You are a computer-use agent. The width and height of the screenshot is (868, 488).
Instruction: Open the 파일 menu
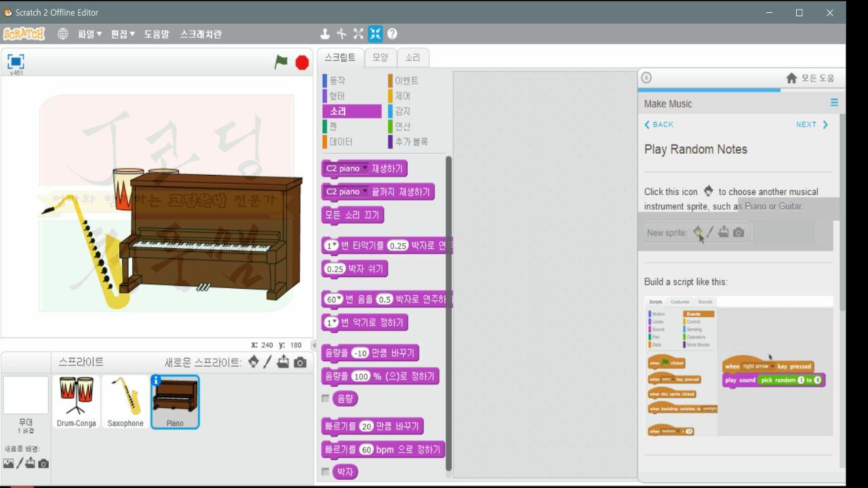click(90, 34)
